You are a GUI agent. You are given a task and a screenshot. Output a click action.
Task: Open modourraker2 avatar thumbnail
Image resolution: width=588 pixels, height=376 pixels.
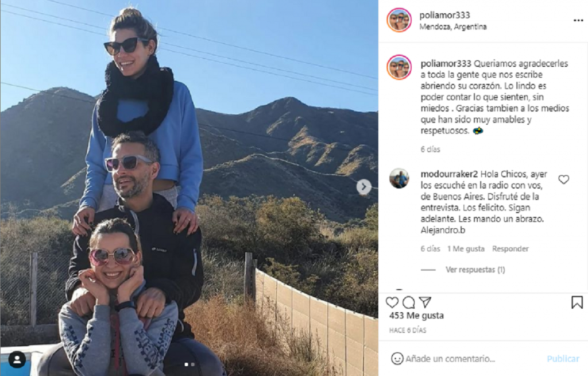399,178
